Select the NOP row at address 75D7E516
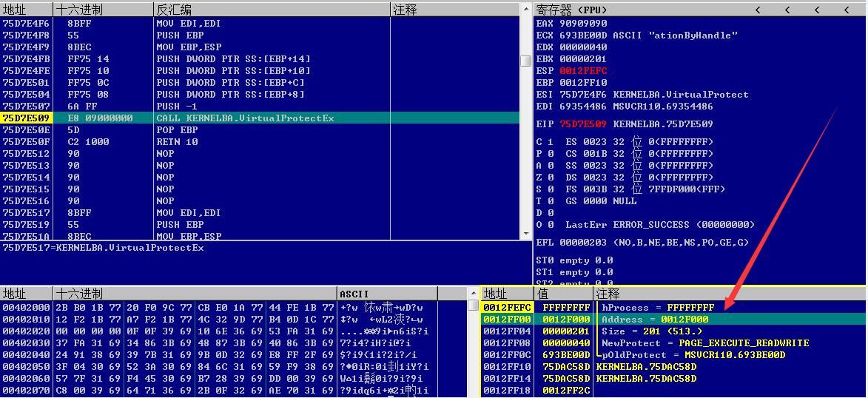This screenshot has height=398, width=868. (260, 200)
